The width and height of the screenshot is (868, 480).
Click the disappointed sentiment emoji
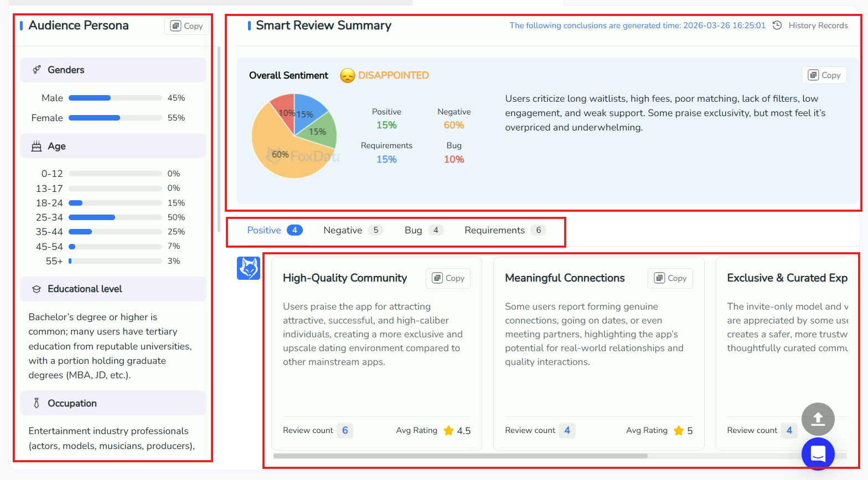point(347,76)
